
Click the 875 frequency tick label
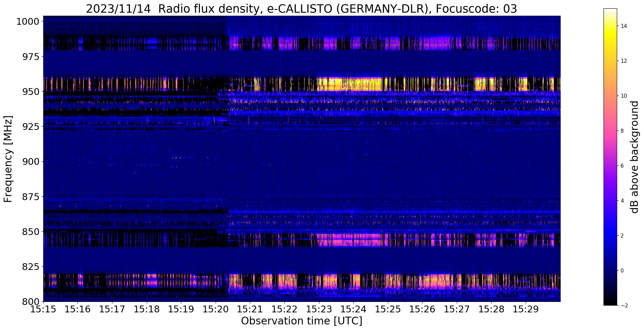[31, 197]
